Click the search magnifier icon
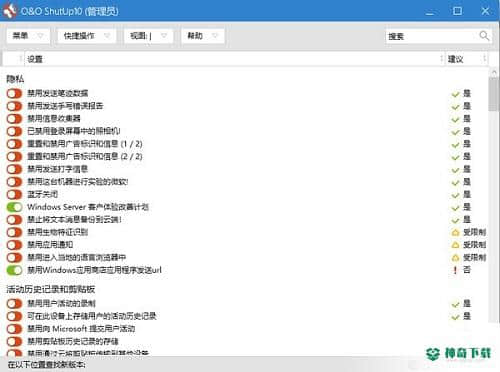 484,35
